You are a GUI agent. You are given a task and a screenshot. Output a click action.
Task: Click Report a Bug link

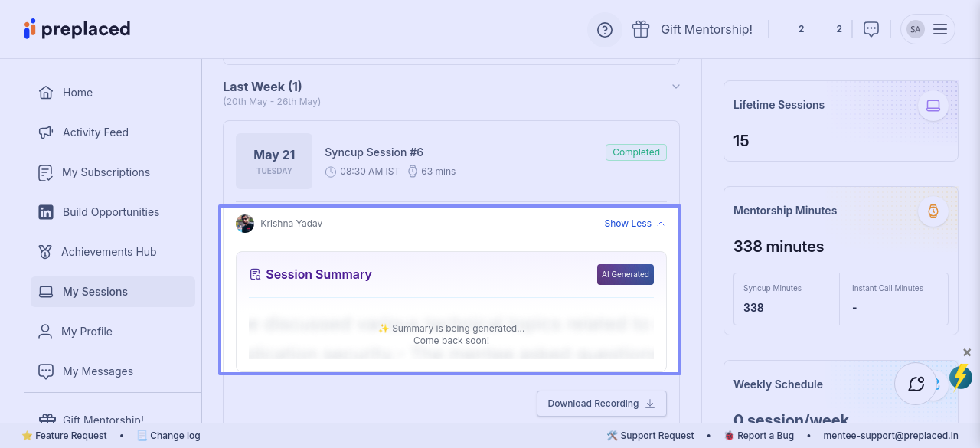click(x=765, y=436)
